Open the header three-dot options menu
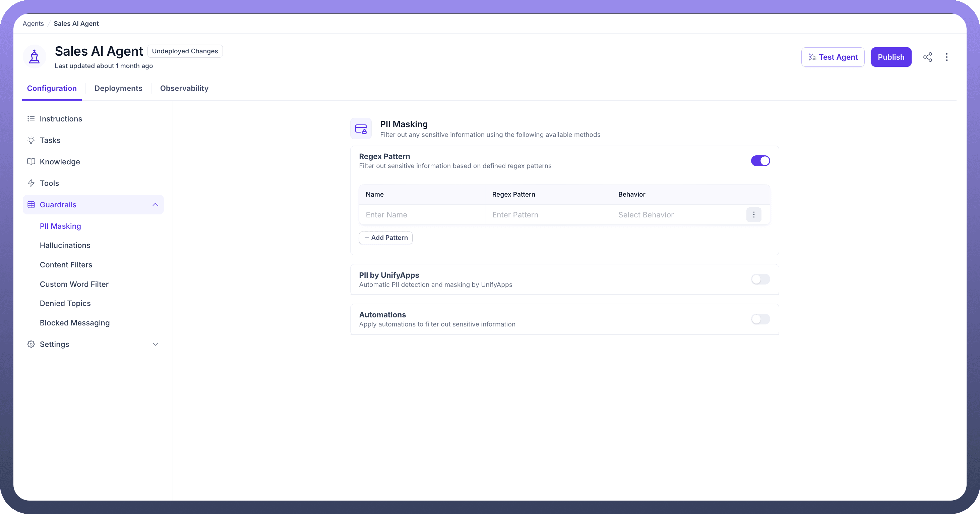Image resolution: width=980 pixels, height=514 pixels. tap(946, 57)
